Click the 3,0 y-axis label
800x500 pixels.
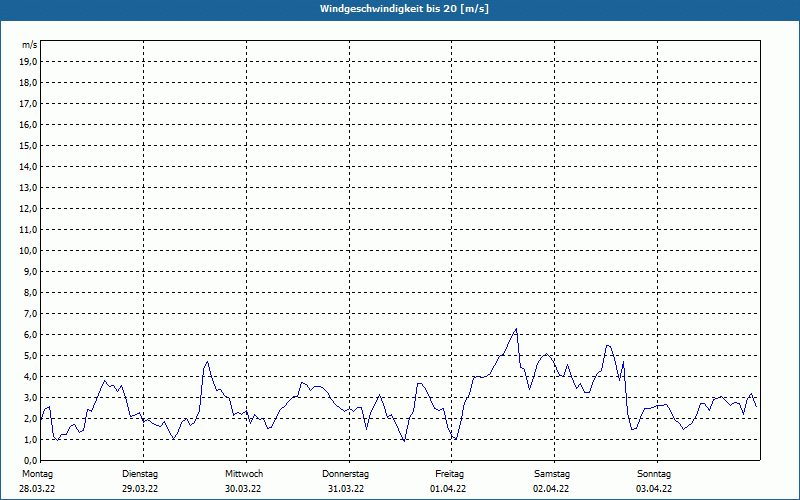31,397
